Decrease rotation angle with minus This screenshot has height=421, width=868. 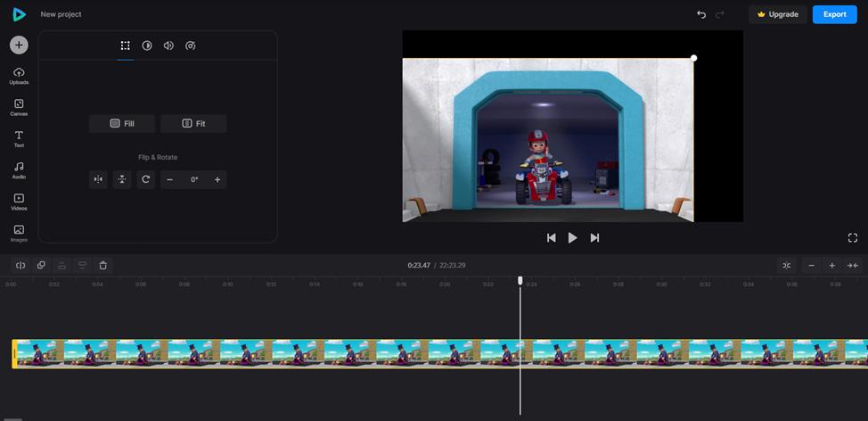(x=169, y=179)
